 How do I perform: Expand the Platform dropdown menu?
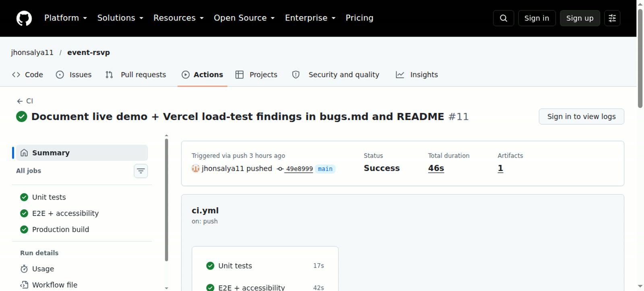(x=66, y=18)
